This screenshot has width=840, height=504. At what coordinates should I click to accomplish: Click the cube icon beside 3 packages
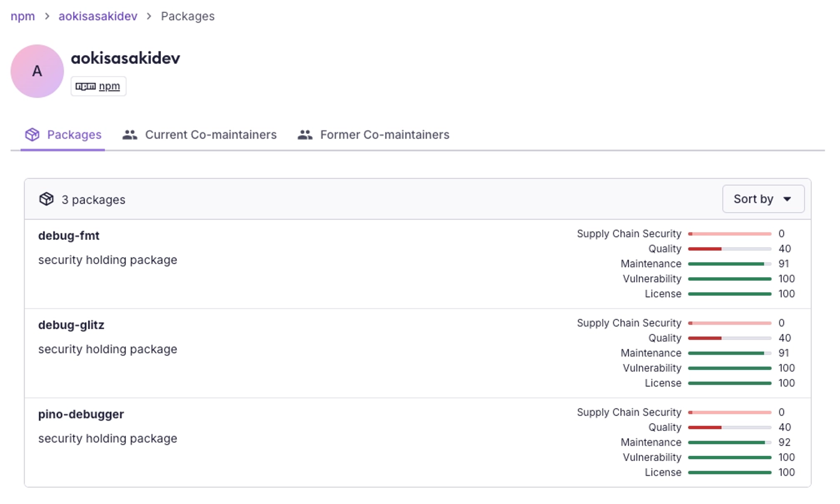[46, 199]
